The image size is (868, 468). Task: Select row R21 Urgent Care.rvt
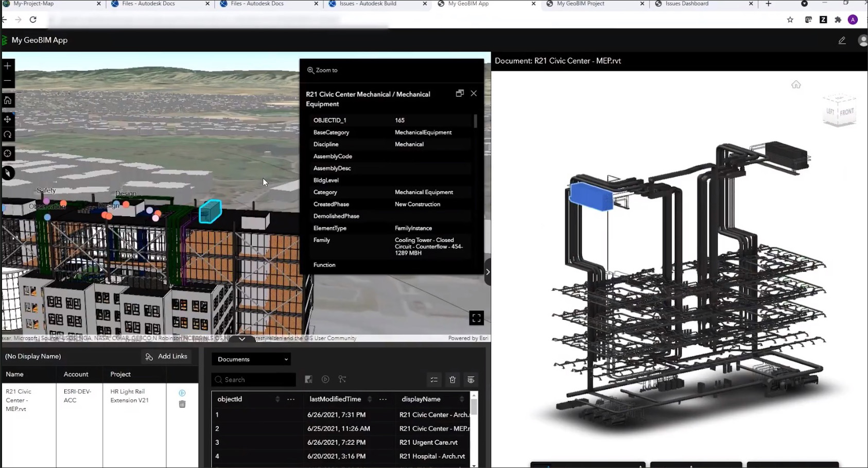(x=341, y=442)
